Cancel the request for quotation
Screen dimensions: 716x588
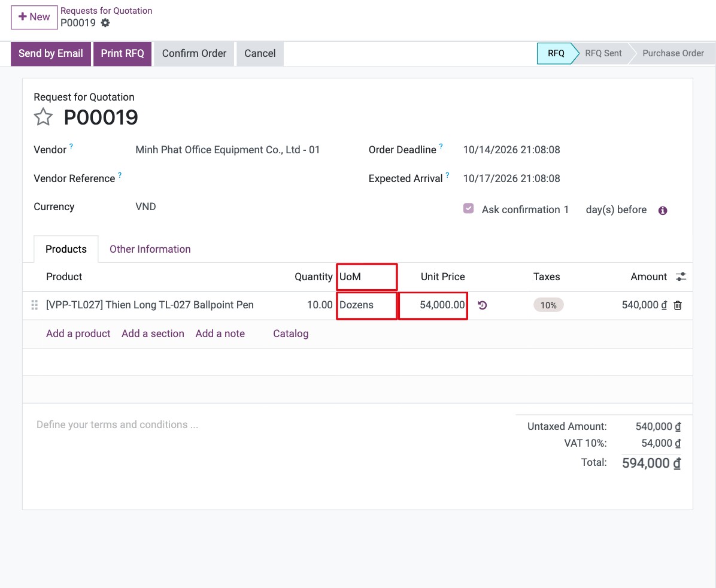(x=260, y=53)
